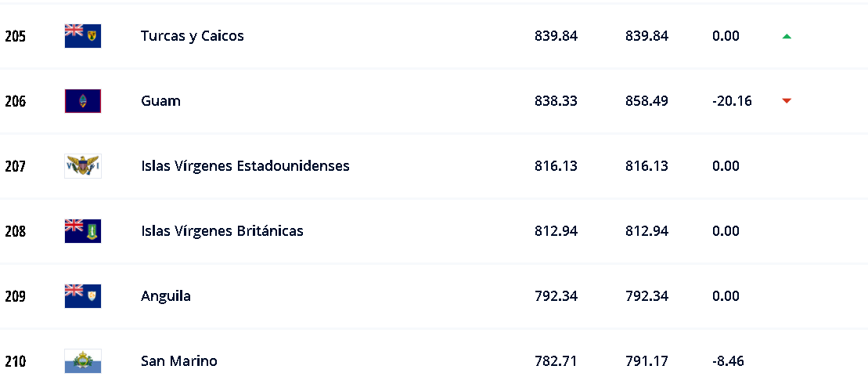Click Anguila's total points 792.34
Viewport: 868px width, 391px height.
point(556,296)
